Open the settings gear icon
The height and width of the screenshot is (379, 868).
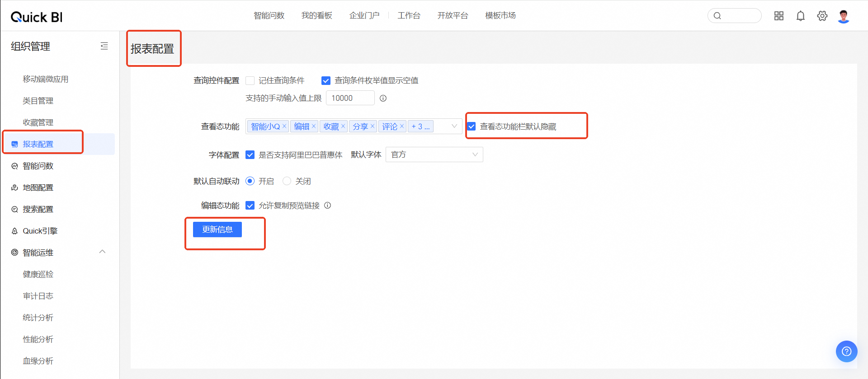tap(822, 16)
